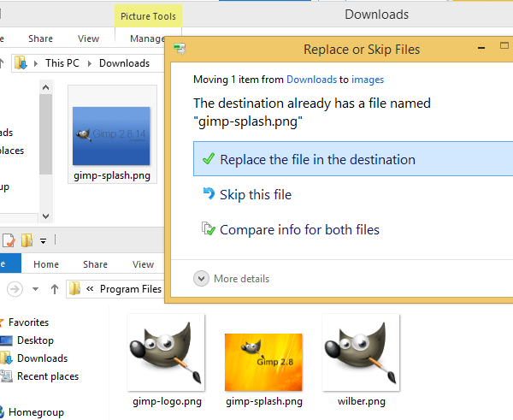
Task: Select Favorites in navigation pane
Action: [28, 322]
